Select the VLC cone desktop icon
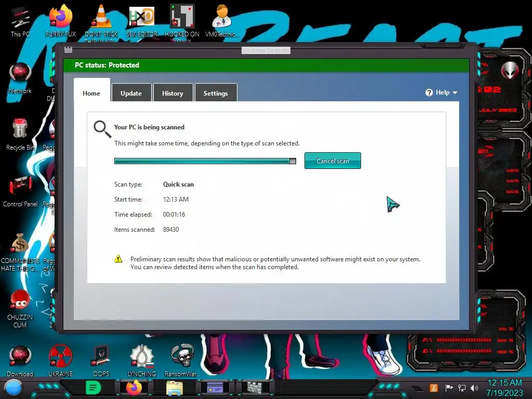 tap(101, 20)
